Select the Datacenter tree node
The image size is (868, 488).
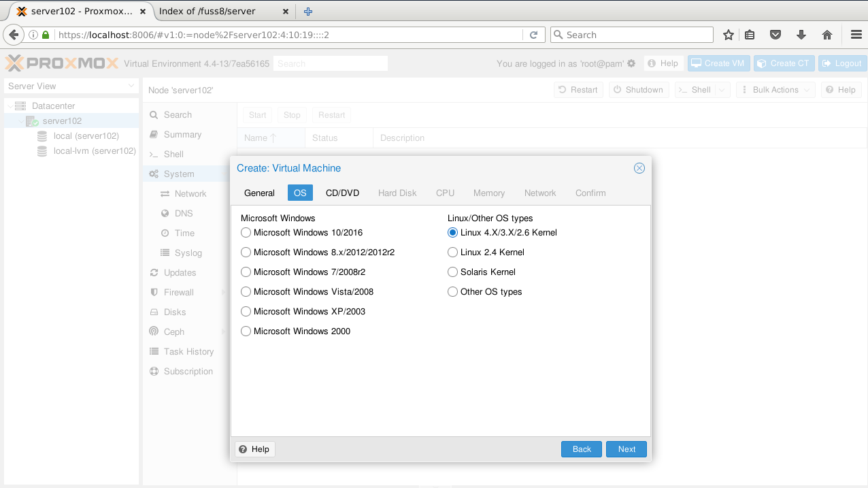point(53,106)
